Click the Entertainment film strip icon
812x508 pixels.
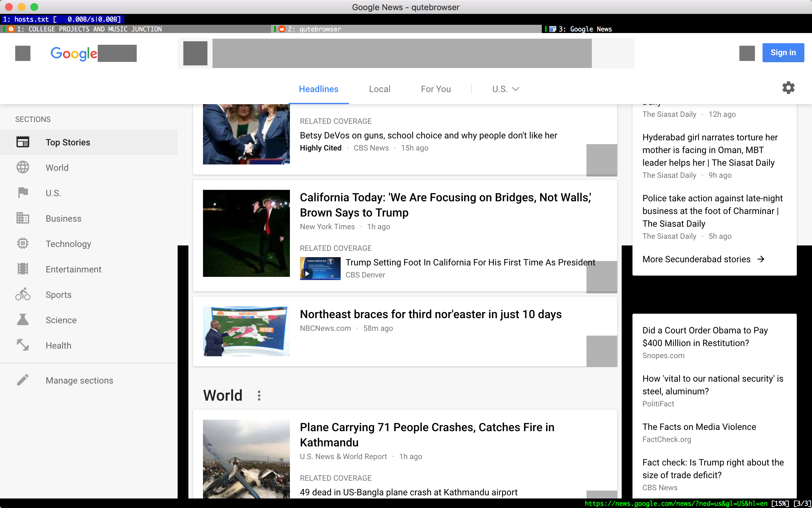(23, 269)
